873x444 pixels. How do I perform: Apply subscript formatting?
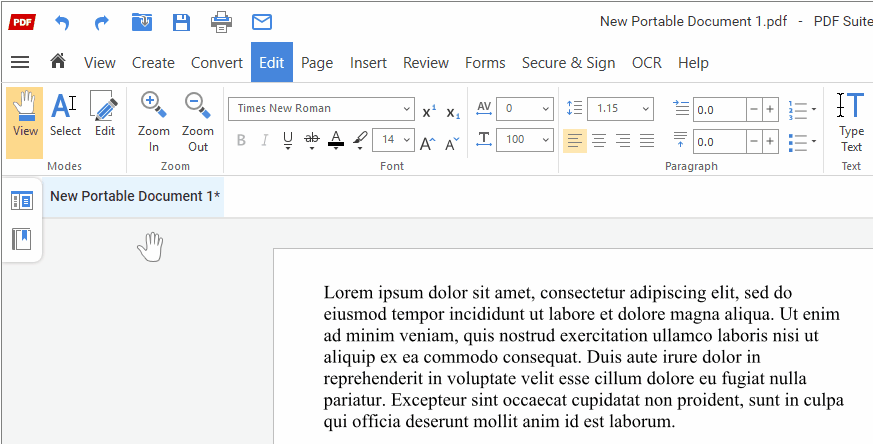click(x=453, y=111)
